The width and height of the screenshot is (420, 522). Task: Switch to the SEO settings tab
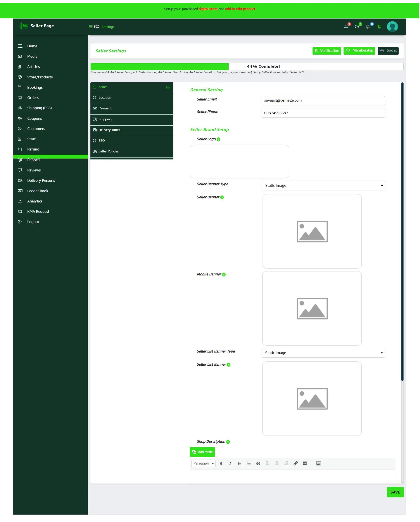coord(131,140)
